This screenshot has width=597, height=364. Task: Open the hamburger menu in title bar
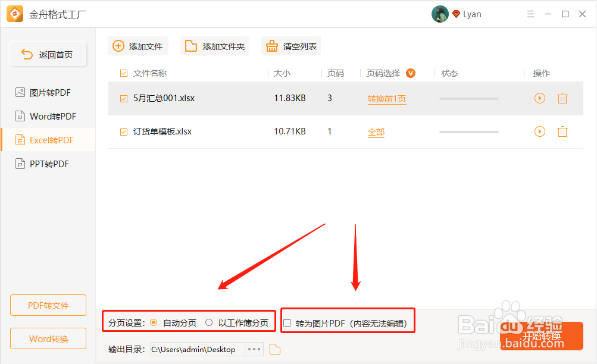coord(530,14)
